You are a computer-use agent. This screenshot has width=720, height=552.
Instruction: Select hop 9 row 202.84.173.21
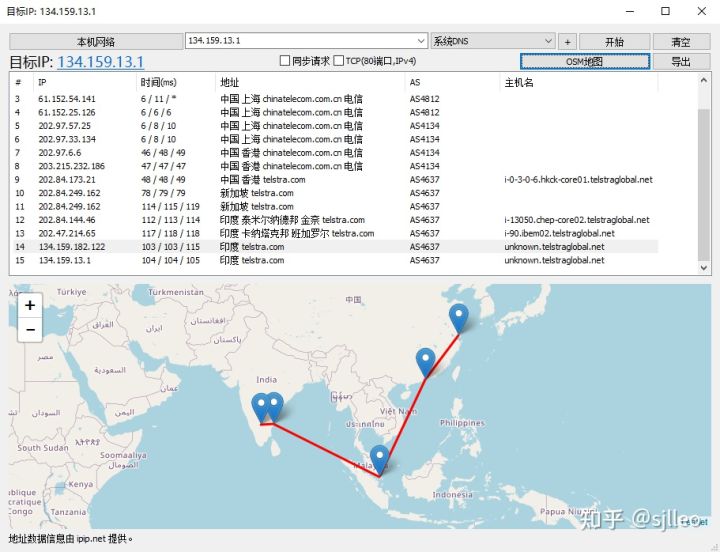334,180
